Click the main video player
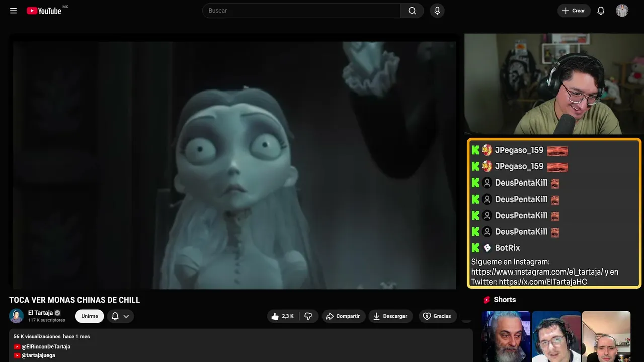 (x=234, y=165)
